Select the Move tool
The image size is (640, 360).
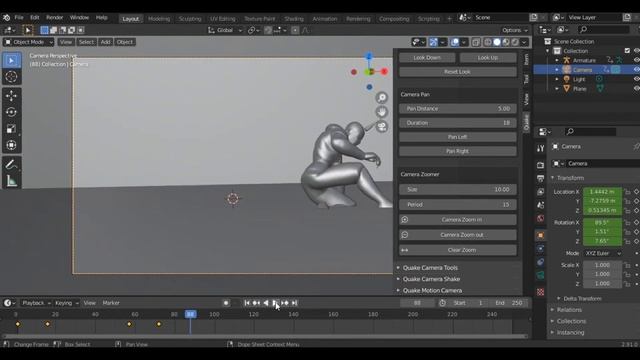point(11,96)
